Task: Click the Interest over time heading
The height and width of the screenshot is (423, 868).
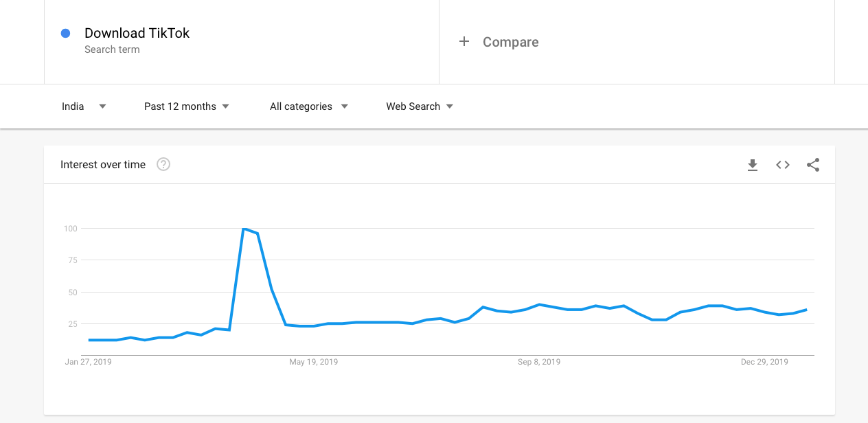Action: pyautogui.click(x=103, y=165)
